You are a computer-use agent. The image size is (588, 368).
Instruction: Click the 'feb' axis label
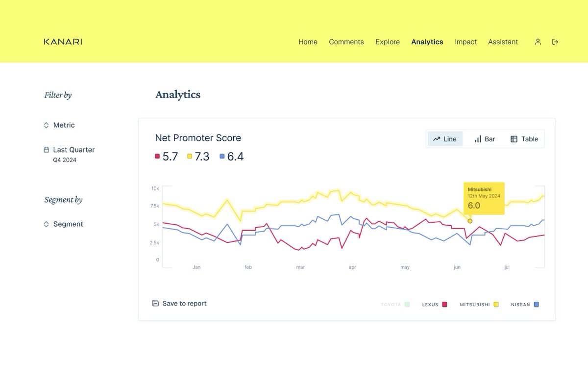pyautogui.click(x=248, y=267)
